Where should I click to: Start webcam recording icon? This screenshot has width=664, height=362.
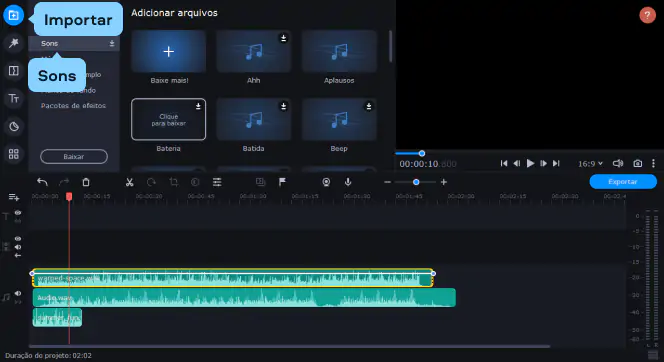tap(326, 182)
